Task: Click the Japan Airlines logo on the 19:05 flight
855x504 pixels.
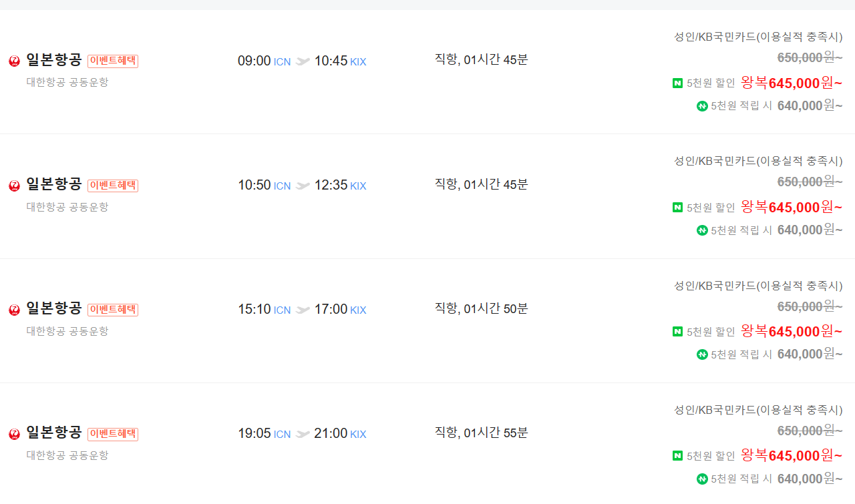Action: (x=13, y=434)
